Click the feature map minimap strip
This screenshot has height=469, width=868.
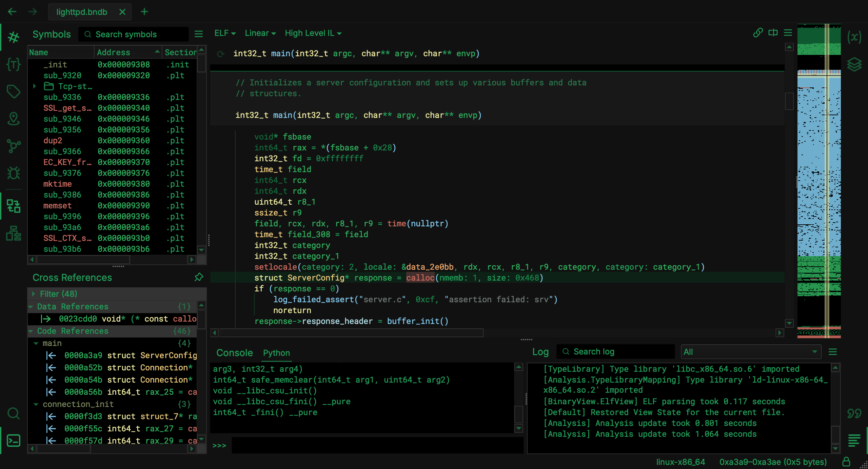tap(818, 169)
